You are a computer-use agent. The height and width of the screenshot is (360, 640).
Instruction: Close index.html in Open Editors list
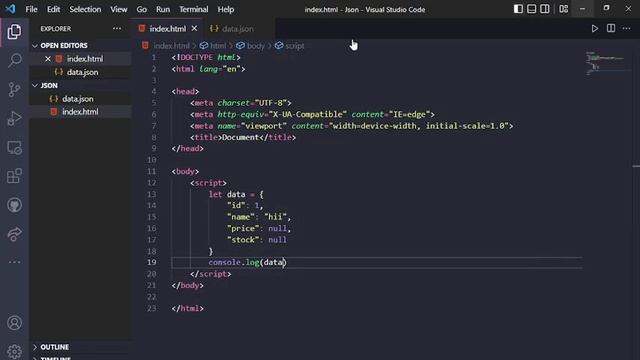pos(48,59)
